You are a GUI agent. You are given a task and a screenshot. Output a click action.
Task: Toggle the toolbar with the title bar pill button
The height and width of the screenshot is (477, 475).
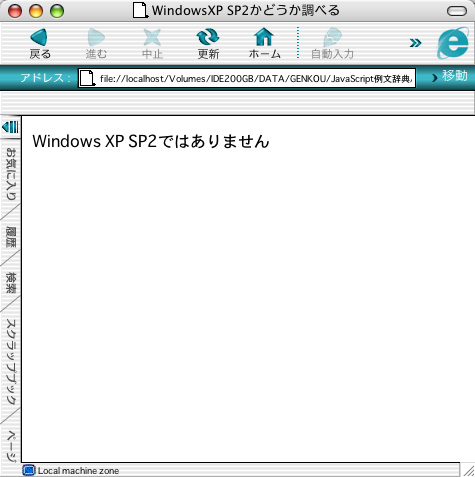pyautogui.click(x=457, y=11)
